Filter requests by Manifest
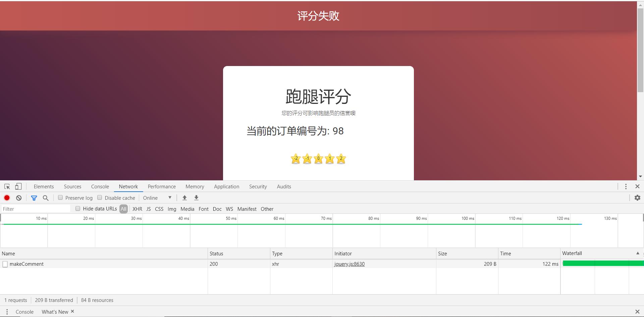 (x=247, y=209)
